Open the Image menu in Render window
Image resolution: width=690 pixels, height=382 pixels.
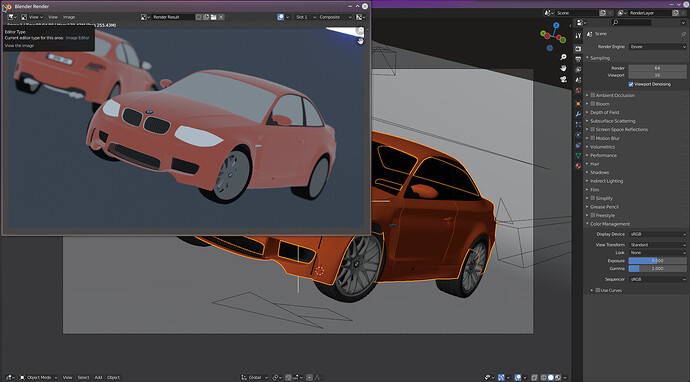click(69, 17)
